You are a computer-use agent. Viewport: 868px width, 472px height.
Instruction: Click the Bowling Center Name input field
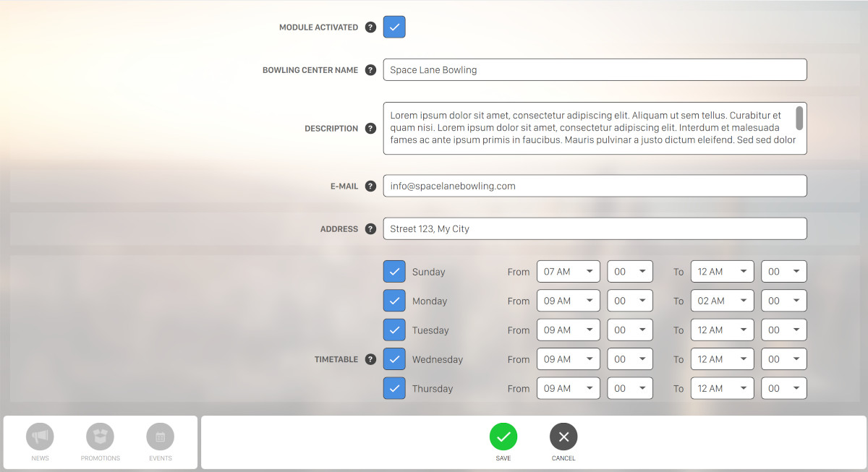click(x=595, y=70)
